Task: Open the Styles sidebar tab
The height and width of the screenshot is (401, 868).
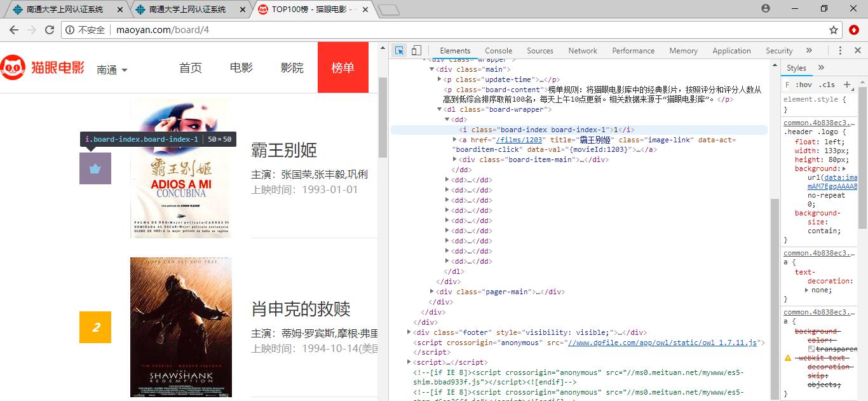Action: [796, 68]
